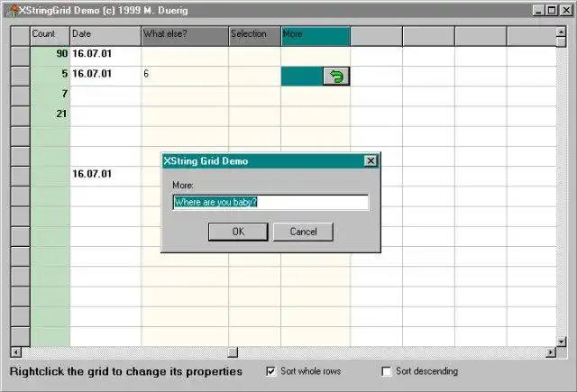The height and width of the screenshot is (392, 577).
Task: Sort by the Count column header
Action: [x=50, y=36]
